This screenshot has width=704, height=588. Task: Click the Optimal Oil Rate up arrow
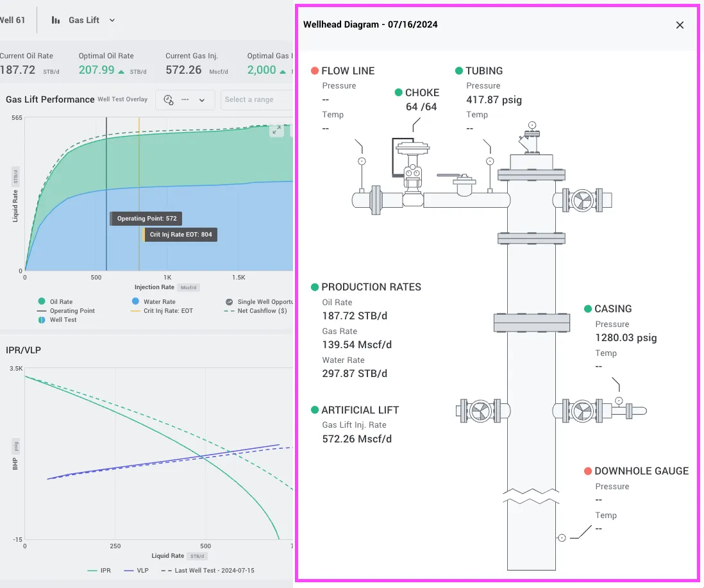pos(121,71)
